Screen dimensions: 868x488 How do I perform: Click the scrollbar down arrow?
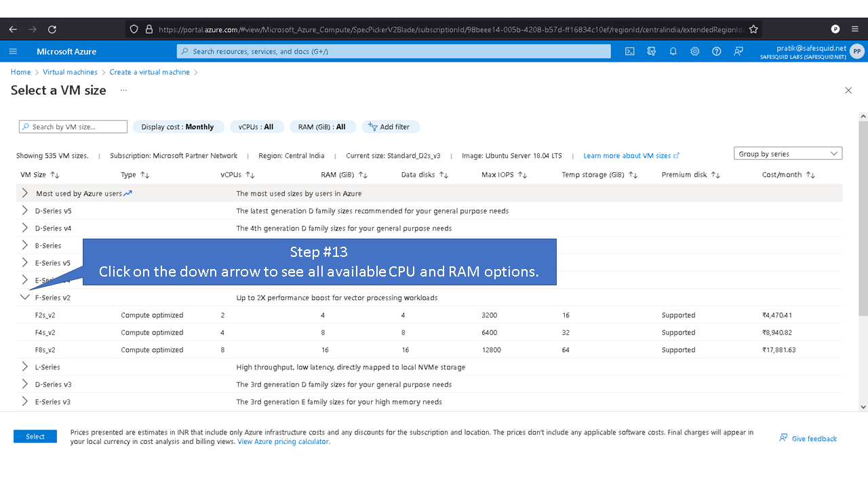tap(863, 407)
